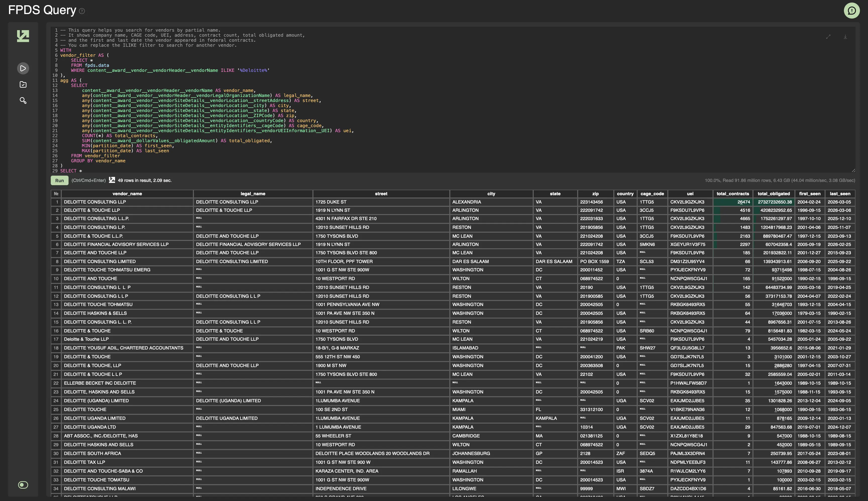Click the green Run button
This screenshot has height=501, width=868.
point(60,180)
